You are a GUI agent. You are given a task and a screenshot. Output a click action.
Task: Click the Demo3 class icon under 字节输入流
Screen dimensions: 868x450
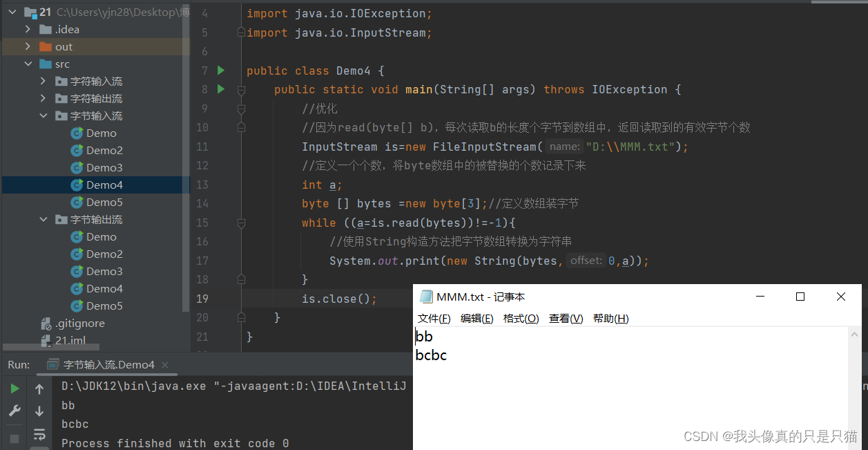[77, 167]
